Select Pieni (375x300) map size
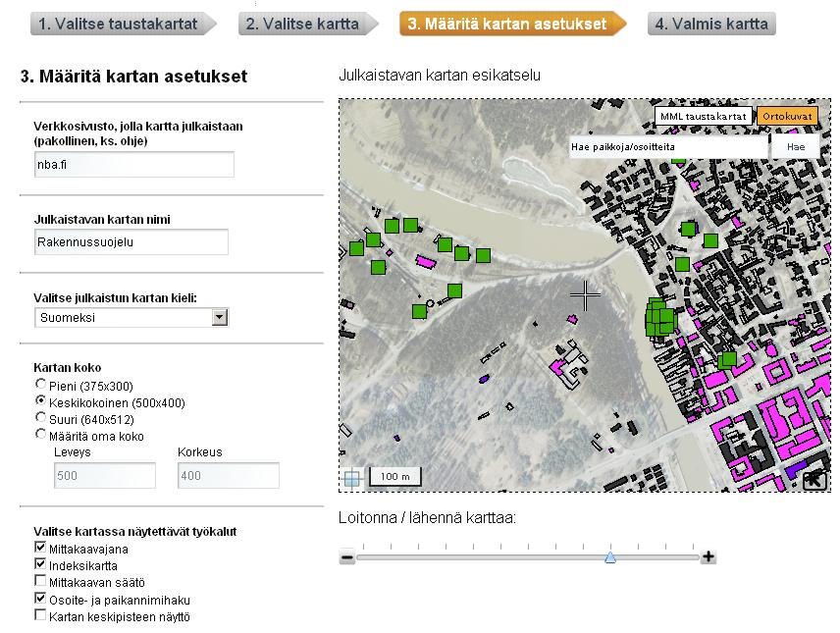The height and width of the screenshot is (633, 840). 40,384
